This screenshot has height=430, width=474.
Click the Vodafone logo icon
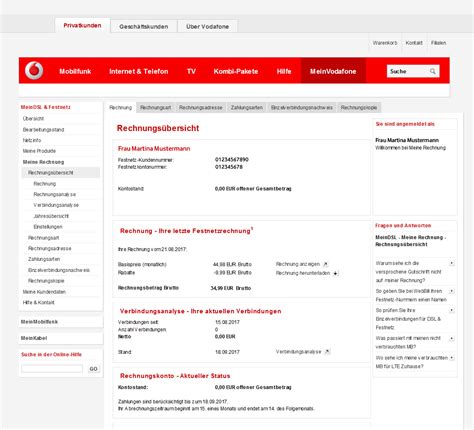click(34, 71)
